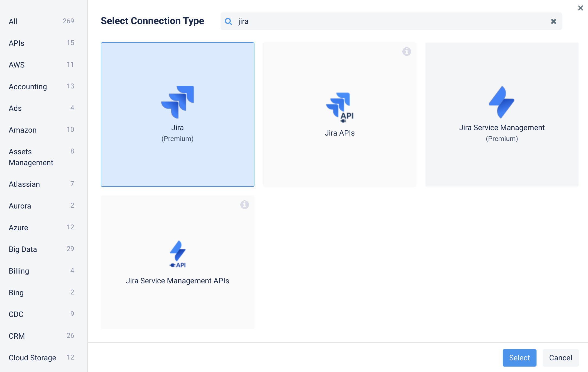
Task: Choose the Jira APIs connection card
Action: click(340, 114)
